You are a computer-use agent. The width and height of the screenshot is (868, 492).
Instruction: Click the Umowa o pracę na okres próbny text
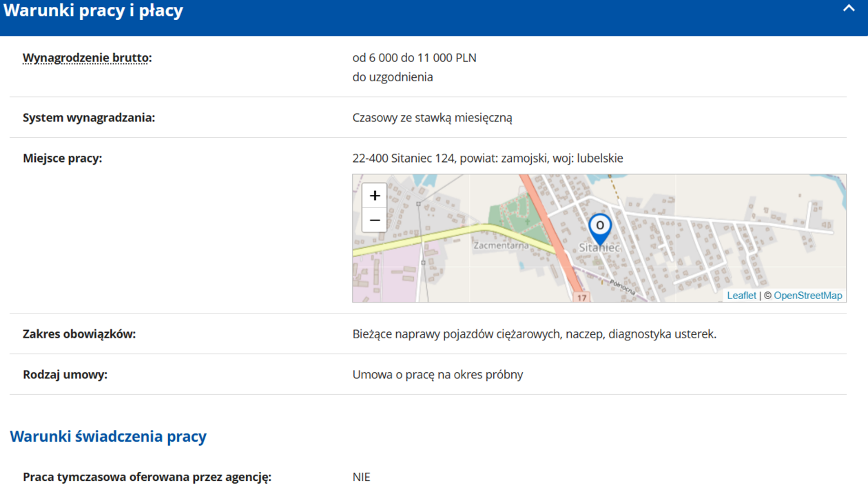(437, 375)
